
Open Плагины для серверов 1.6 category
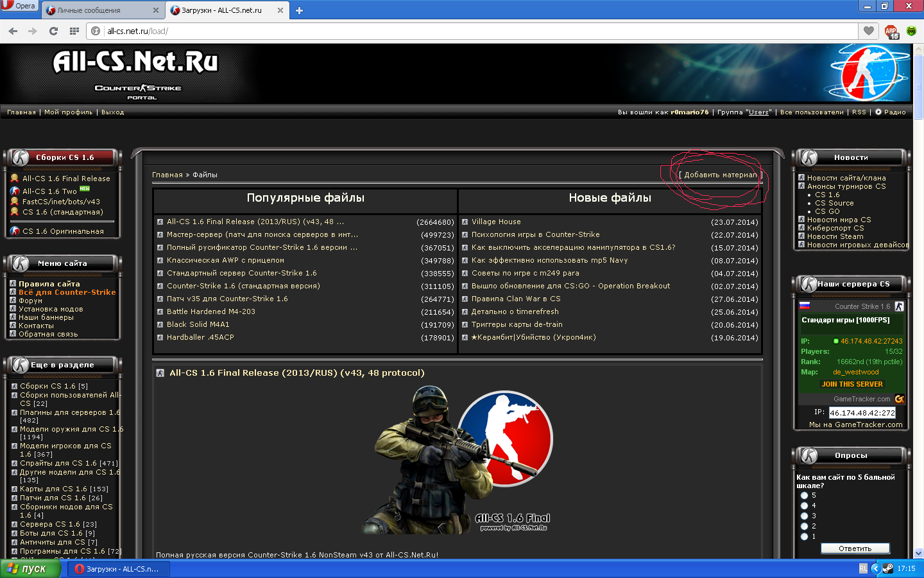click(x=70, y=412)
